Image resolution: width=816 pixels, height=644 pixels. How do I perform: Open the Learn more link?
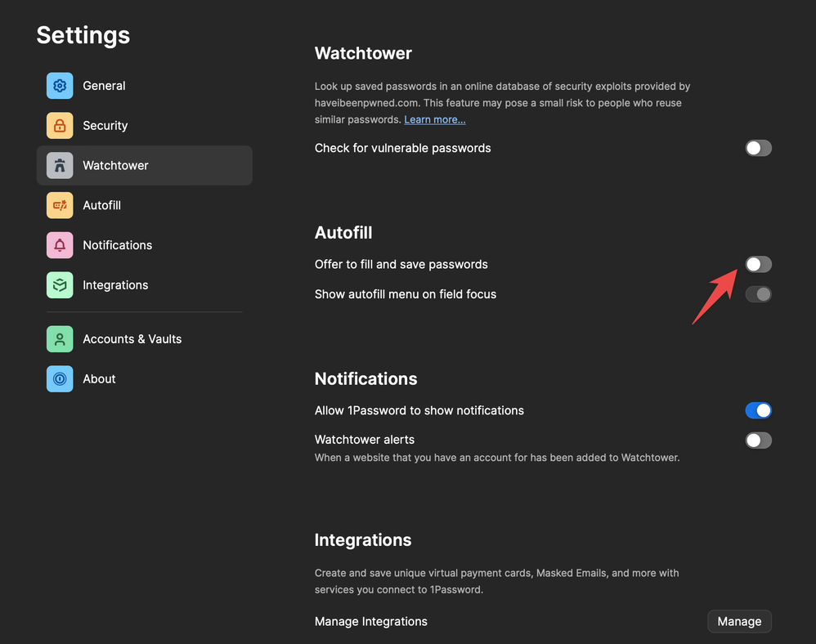[435, 119]
